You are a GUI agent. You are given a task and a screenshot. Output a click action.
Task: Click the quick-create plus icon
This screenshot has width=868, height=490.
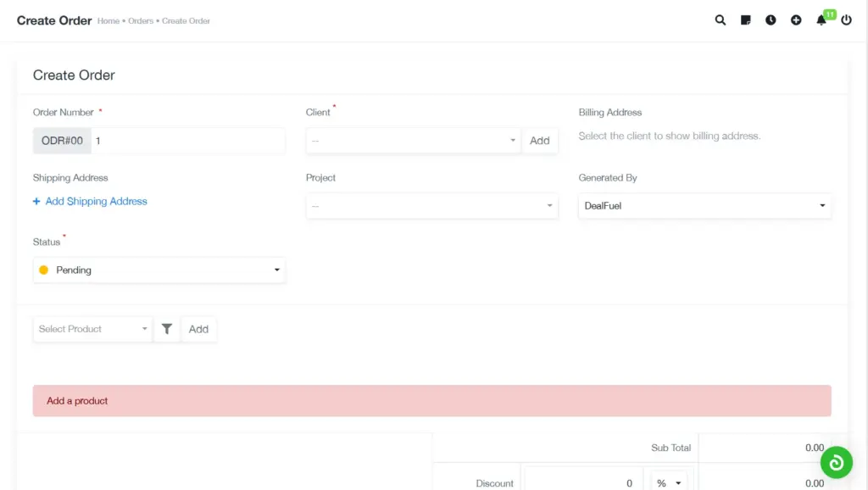click(x=796, y=19)
